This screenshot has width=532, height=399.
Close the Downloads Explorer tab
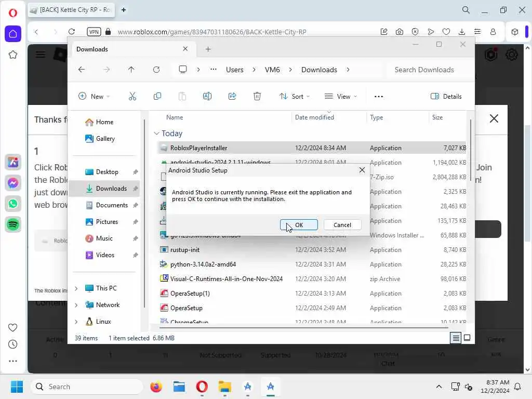pyautogui.click(x=185, y=49)
